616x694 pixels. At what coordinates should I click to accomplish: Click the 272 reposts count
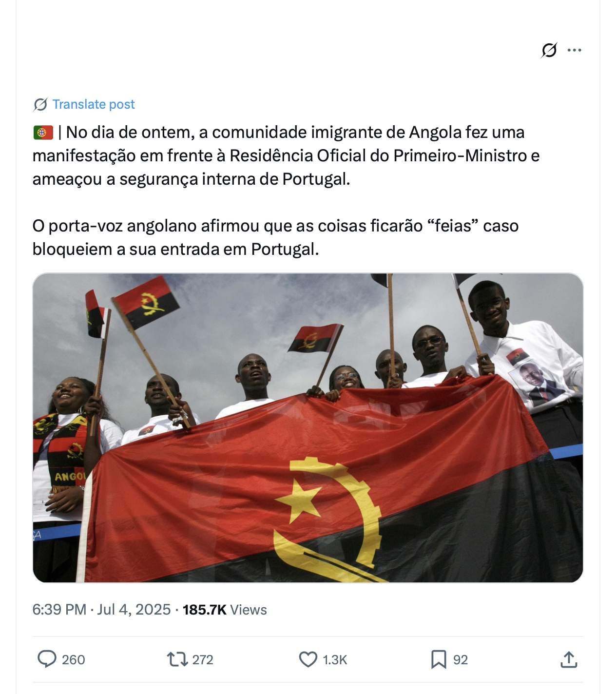pos(203,660)
